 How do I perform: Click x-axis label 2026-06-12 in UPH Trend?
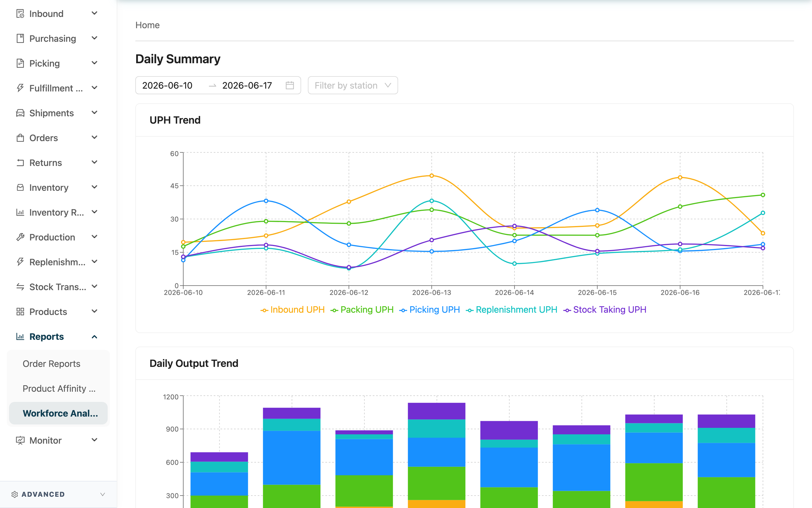coord(349,293)
